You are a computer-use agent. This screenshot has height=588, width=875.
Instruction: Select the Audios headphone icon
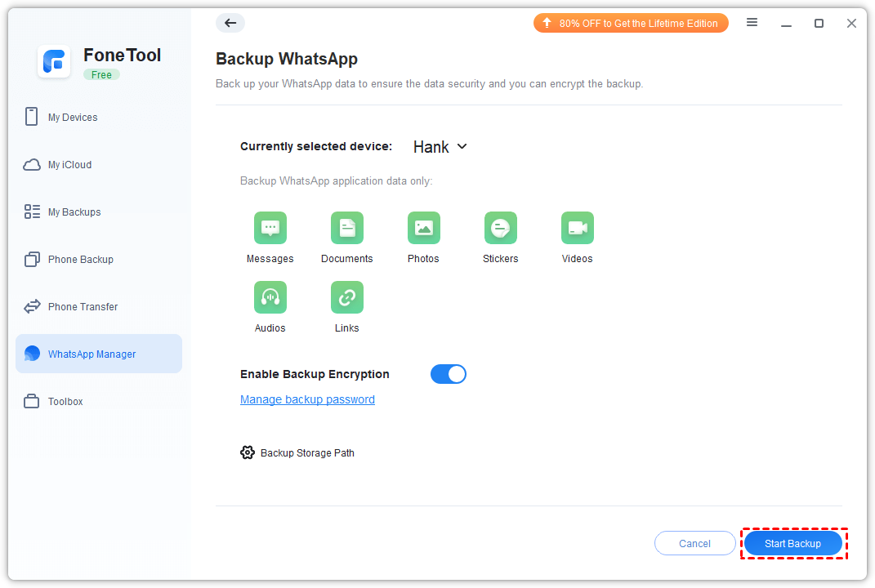tap(270, 297)
